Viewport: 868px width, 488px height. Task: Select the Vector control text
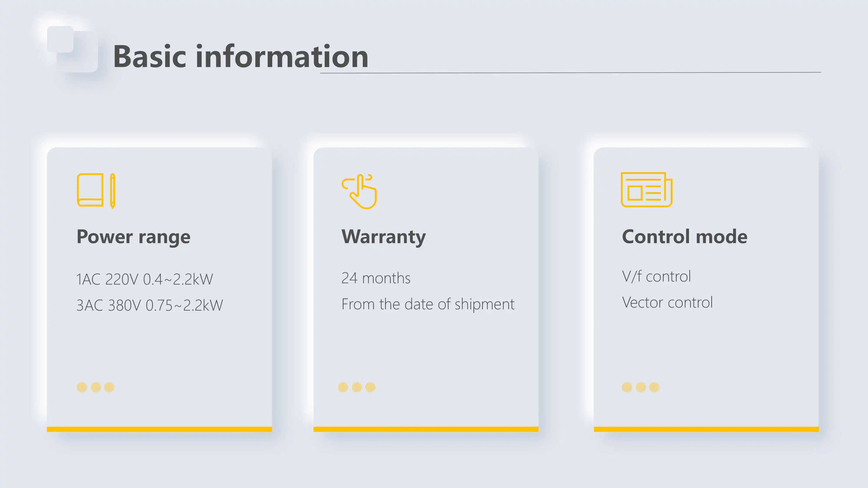(x=667, y=302)
